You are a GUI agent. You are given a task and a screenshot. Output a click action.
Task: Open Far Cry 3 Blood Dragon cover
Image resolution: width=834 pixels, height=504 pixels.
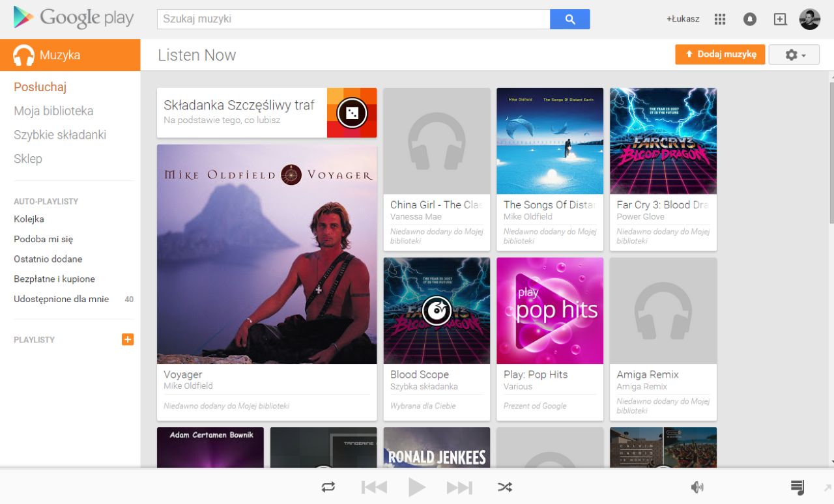point(663,141)
